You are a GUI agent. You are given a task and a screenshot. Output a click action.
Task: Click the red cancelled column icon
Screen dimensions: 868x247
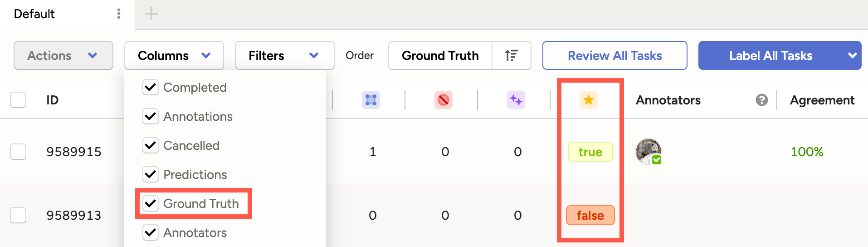click(443, 100)
